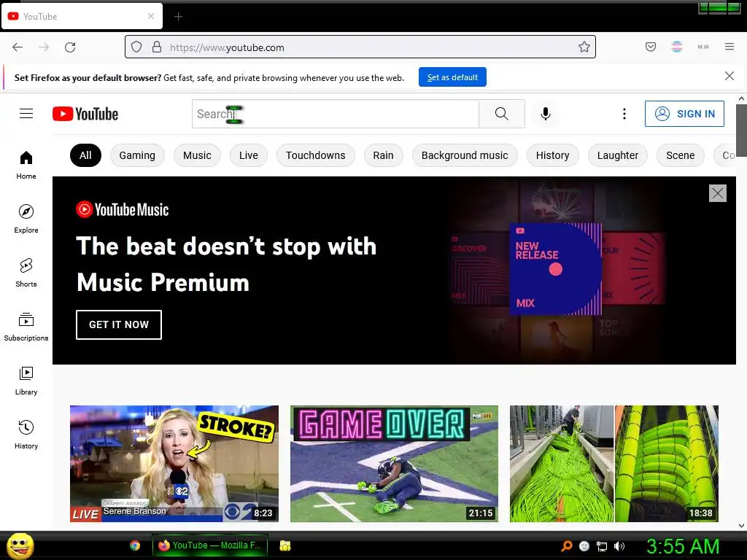Start voice search with microphone icon
Screen dimensions: 747x560
pos(546,114)
